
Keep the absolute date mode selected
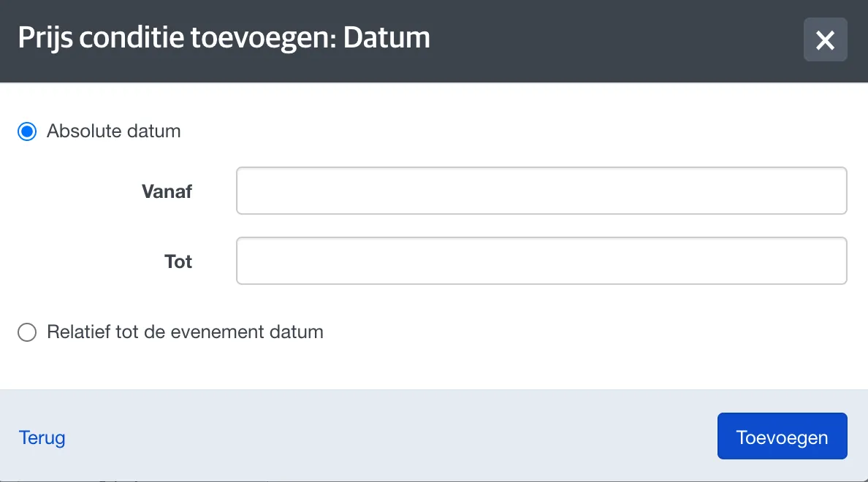tap(27, 131)
